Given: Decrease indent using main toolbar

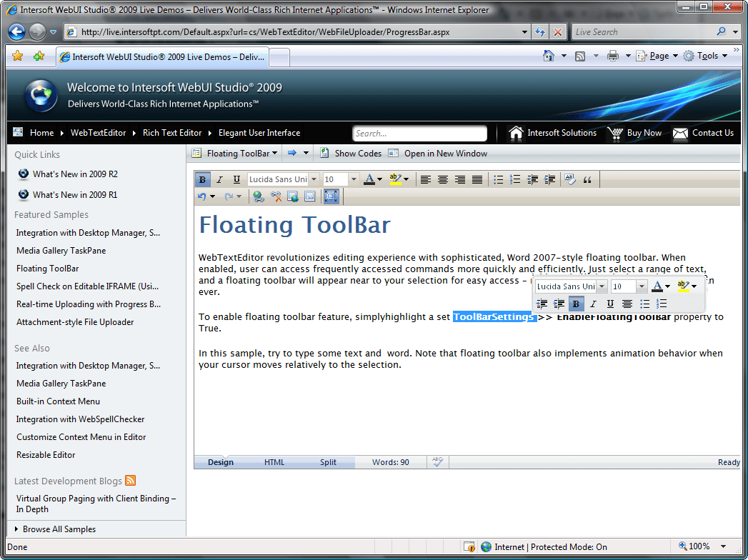Looking at the screenshot, I should (x=532, y=180).
